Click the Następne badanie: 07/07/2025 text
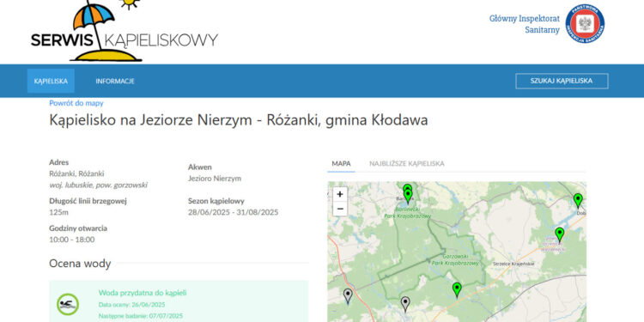 click(141, 316)
